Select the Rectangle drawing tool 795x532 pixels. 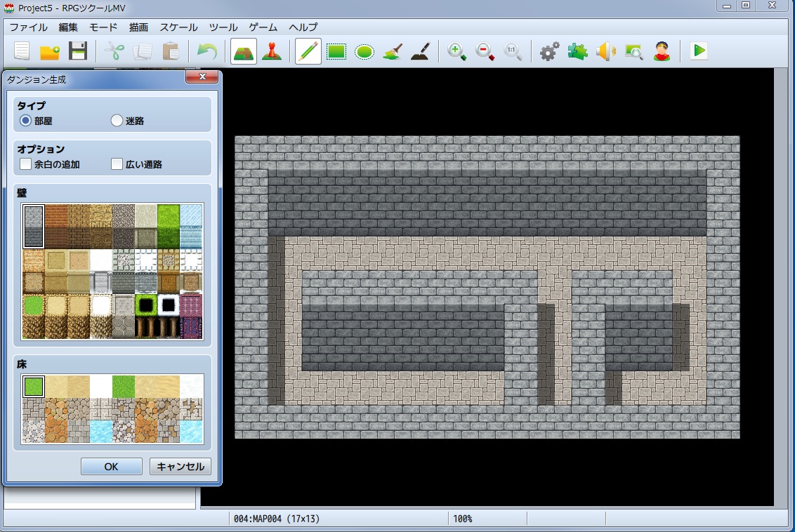[336, 51]
